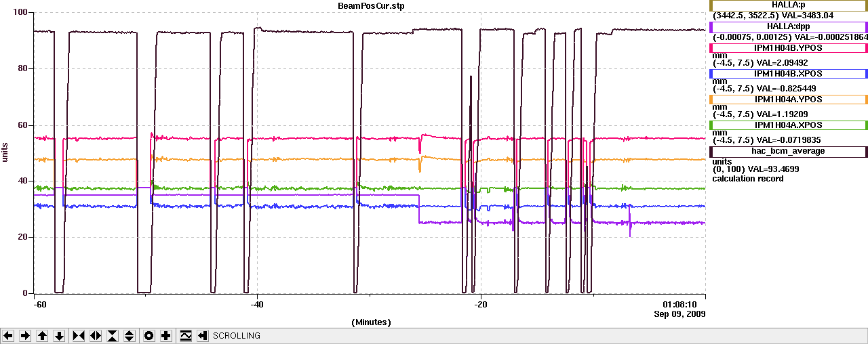This screenshot has height=344, width=868.
Task: Shift the plot down with the down arrow
Action: [x=59, y=336]
